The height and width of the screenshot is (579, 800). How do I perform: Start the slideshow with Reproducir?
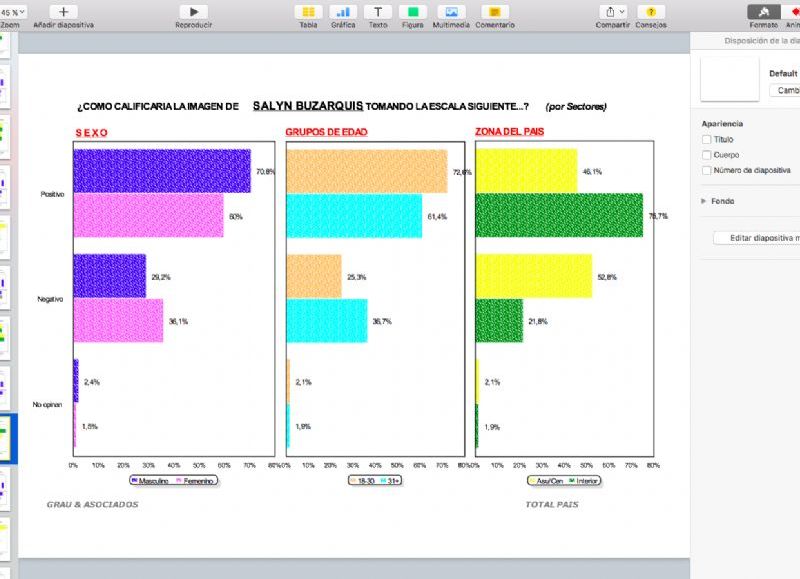tap(194, 12)
